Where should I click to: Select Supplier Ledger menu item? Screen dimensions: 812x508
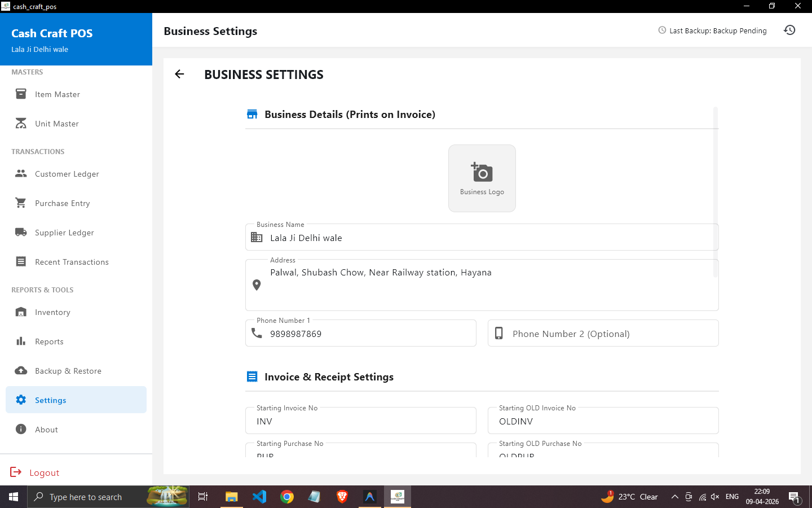tap(76, 233)
